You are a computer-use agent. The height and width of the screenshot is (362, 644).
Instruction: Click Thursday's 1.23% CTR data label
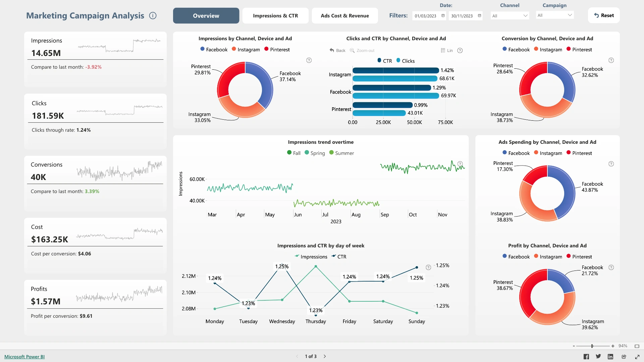click(x=316, y=310)
